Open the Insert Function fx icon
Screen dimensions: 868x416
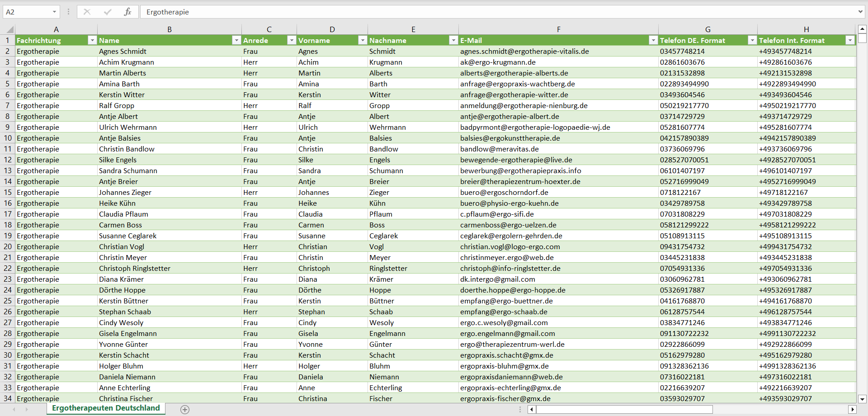click(128, 12)
